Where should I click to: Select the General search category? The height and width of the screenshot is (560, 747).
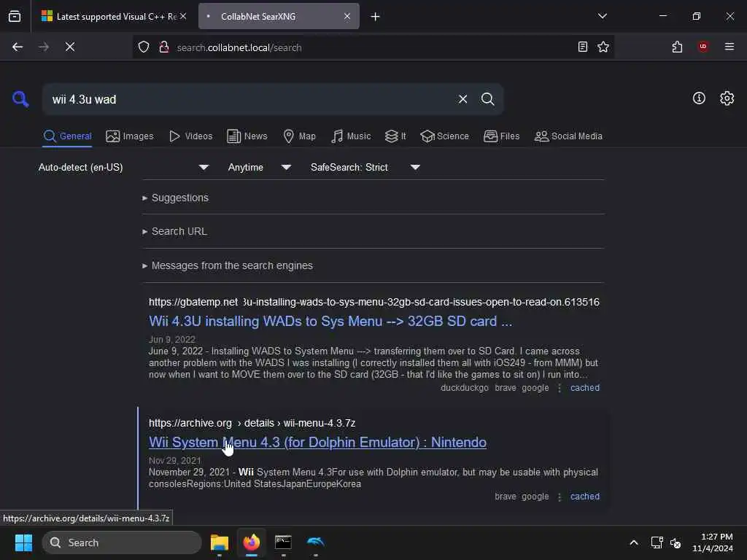pos(67,136)
